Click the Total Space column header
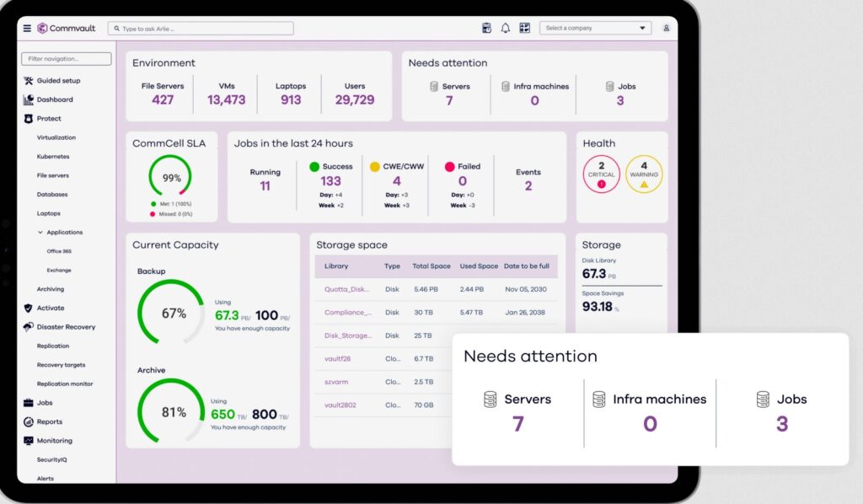 [431, 266]
